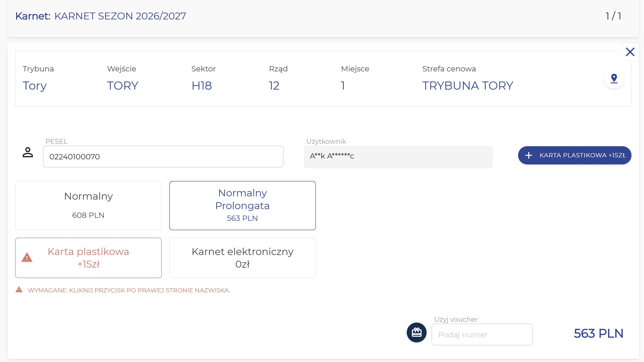Close the seat card with the X icon
Image resolution: width=644 pixels, height=362 pixels.
[x=630, y=52]
